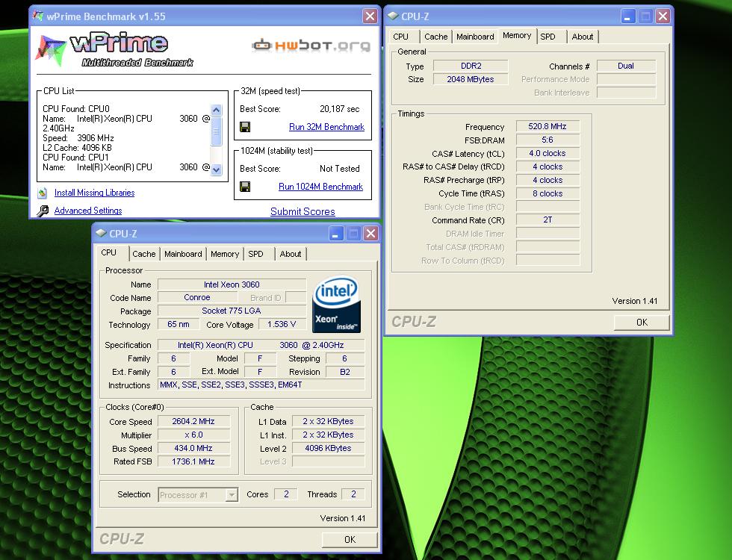The width and height of the screenshot is (732, 560).
Task: Open Memory tab in lower CPU-Z window
Action: point(225,254)
